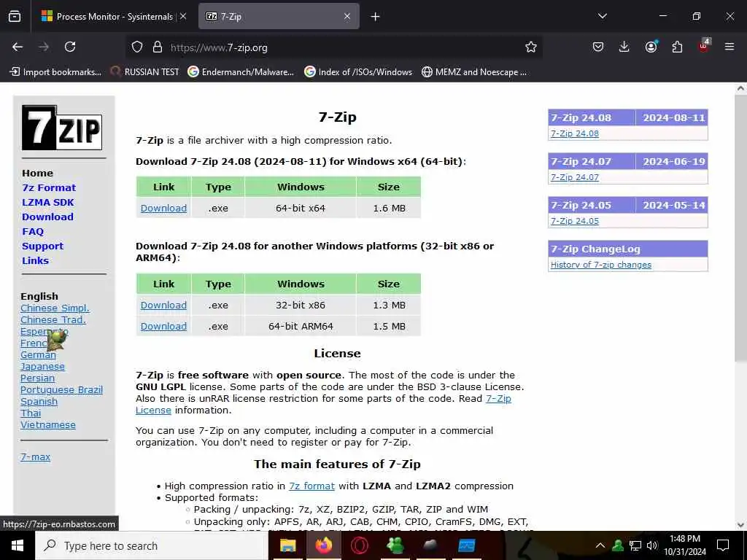Screen dimensions: 747x560
Task: Click the volume speaker tray icon
Action: click(652, 545)
